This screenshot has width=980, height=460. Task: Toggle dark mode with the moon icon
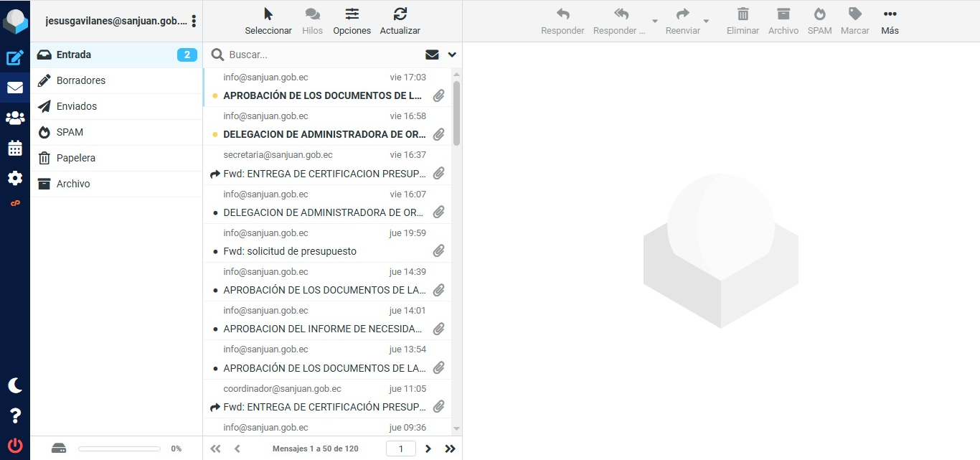pyautogui.click(x=15, y=385)
